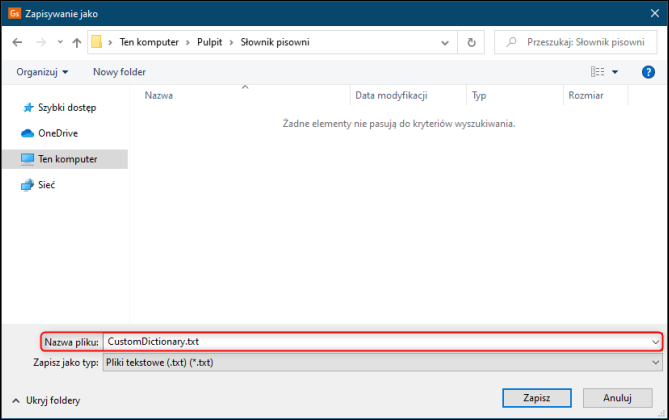Click the folder icon in address bar

97,42
